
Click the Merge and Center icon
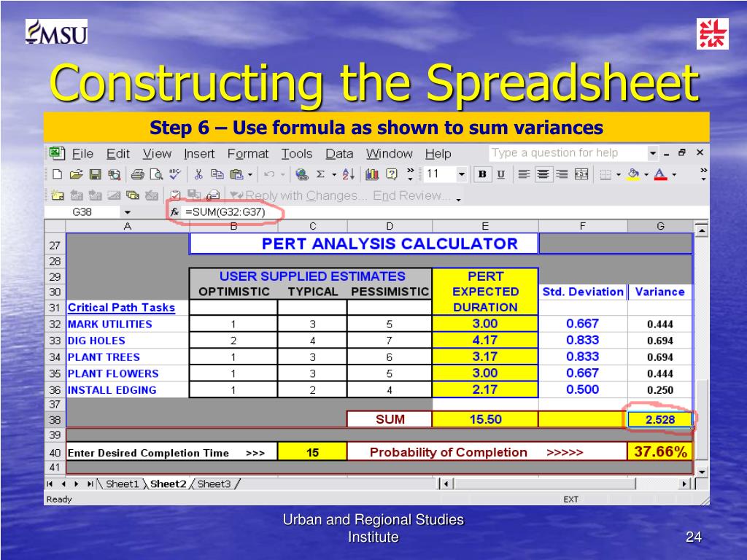581,174
